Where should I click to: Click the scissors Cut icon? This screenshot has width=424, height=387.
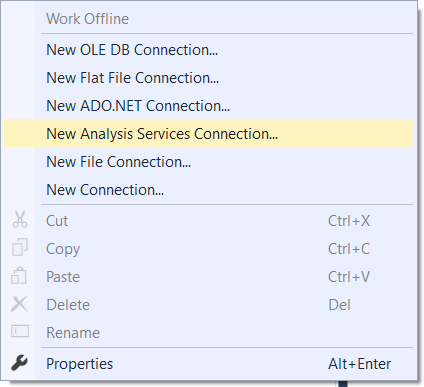coord(20,220)
